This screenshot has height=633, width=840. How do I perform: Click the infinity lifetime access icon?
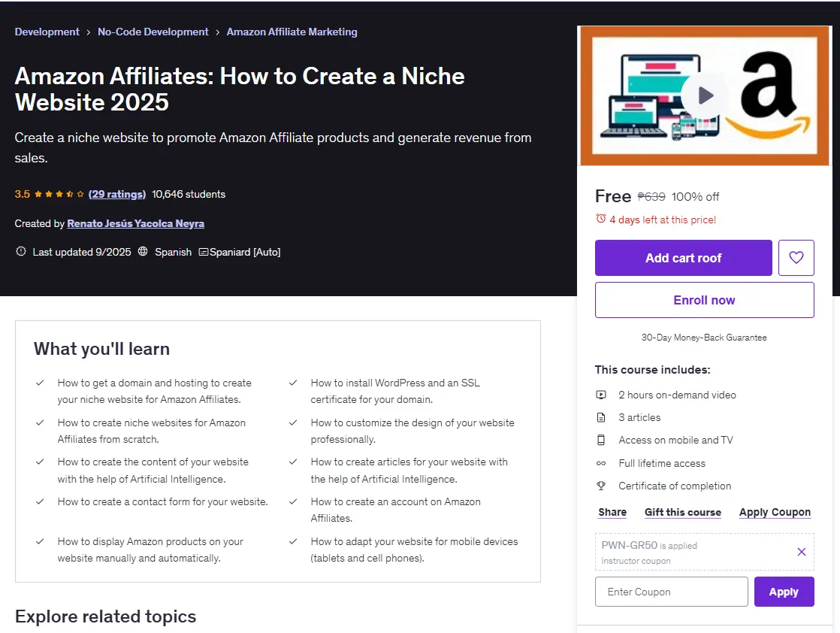[601, 463]
